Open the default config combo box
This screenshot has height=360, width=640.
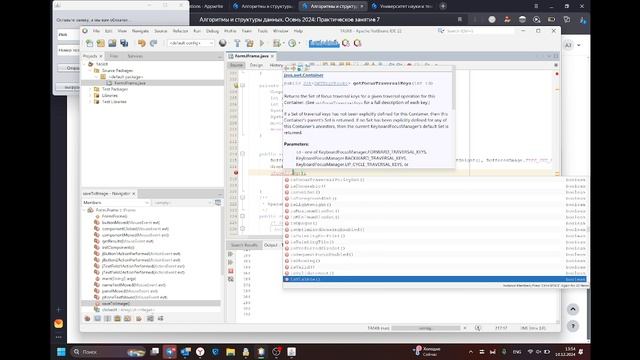click(x=191, y=43)
